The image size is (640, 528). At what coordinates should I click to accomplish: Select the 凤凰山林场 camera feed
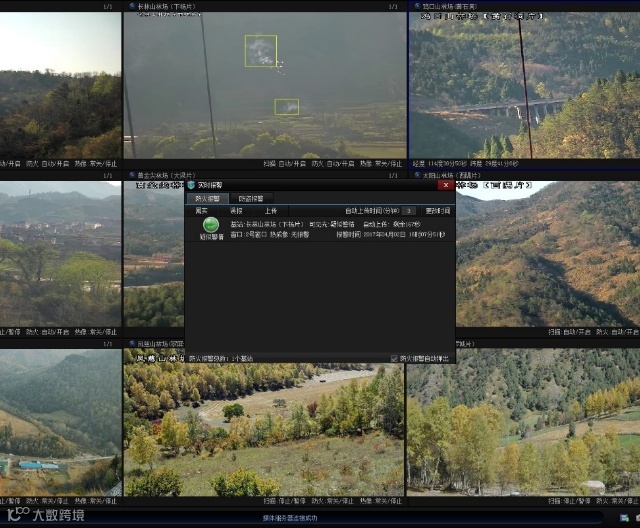pos(264,428)
